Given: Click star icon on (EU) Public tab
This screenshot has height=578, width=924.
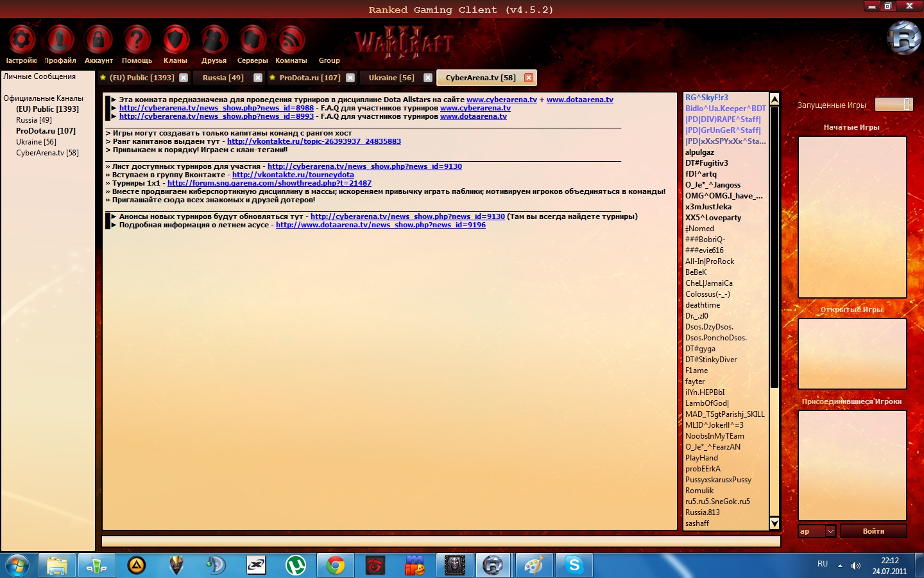Looking at the screenshot, I should point(103,78).
